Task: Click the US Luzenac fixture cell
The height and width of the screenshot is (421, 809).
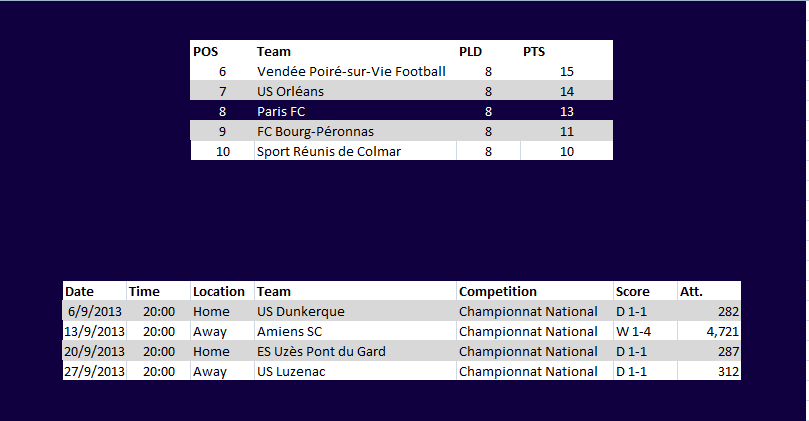Action: click(355, 371)
